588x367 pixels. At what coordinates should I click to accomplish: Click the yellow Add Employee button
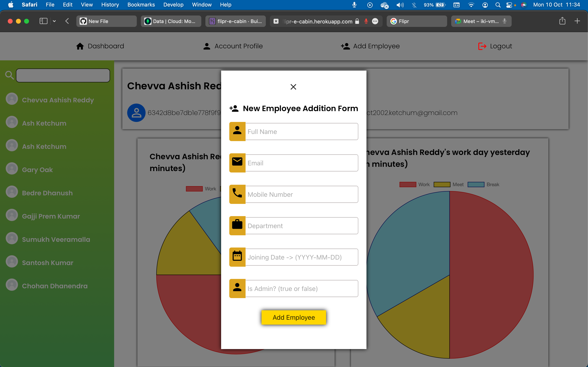point(294,317)
